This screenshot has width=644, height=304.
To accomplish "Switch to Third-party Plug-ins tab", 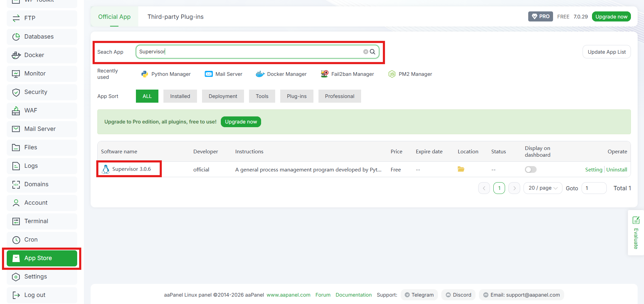I will point(176,17).
